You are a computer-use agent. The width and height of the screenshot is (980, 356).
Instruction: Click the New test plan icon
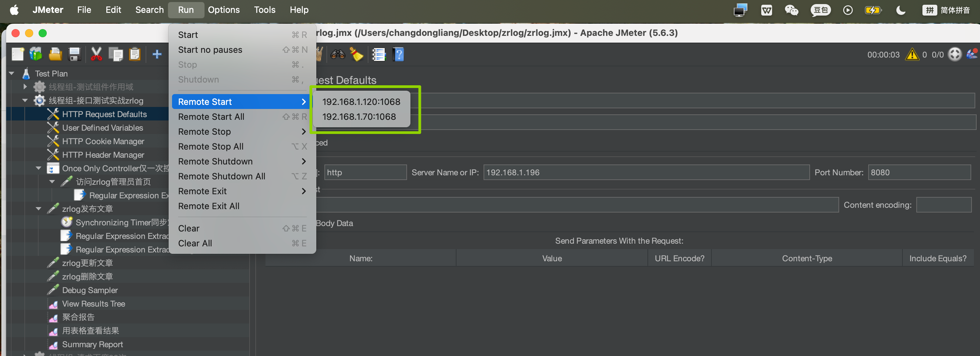tap(18, 54)
